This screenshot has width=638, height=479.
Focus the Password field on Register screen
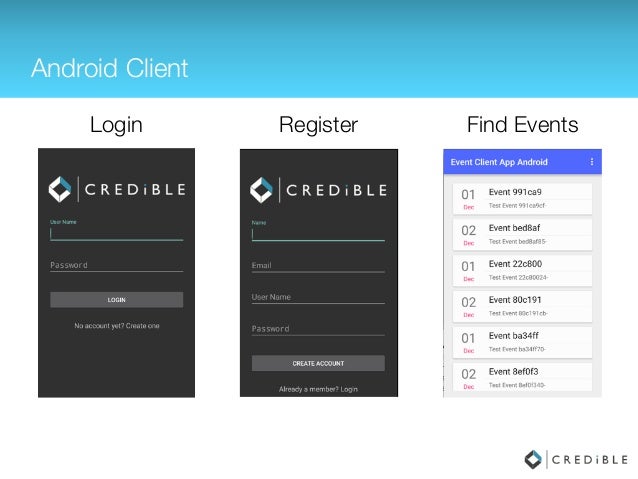[318, 329]
